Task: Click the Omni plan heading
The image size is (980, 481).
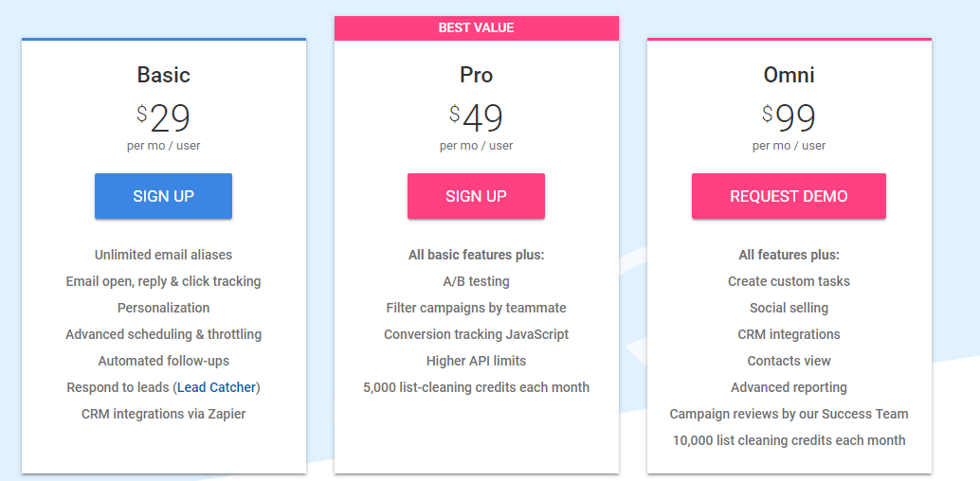Action: pos(789,75)
